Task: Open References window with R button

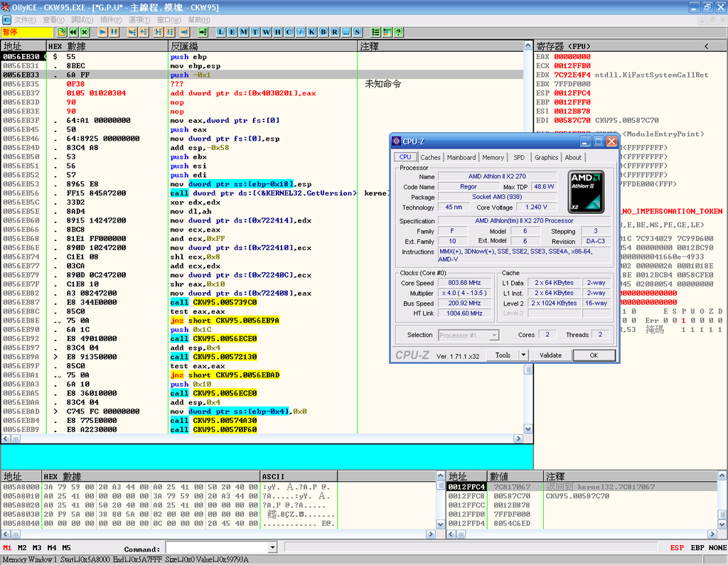Action: [x=334, y=32]
